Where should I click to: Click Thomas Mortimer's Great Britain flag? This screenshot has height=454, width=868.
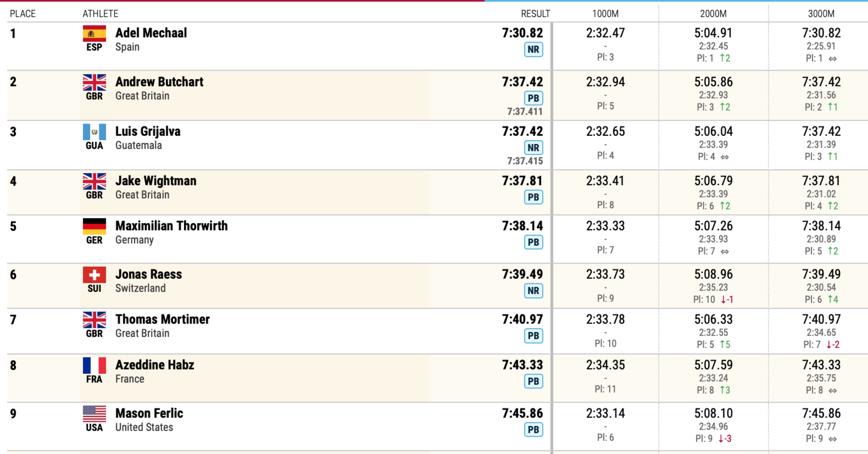point(94,320)
